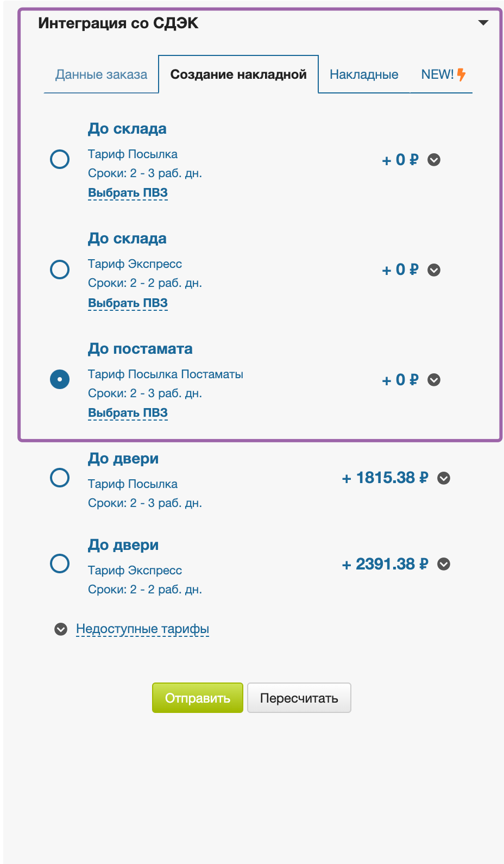Choose До двери Тариф Посылка radio
Image resolution: width=504 pixels, height=864 pixels.
tap(60, 478)
